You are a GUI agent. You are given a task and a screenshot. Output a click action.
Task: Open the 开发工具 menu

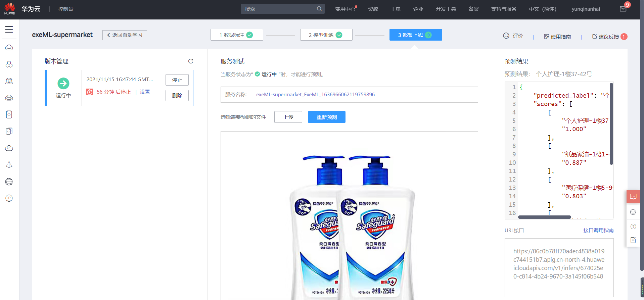click(446, 9)
